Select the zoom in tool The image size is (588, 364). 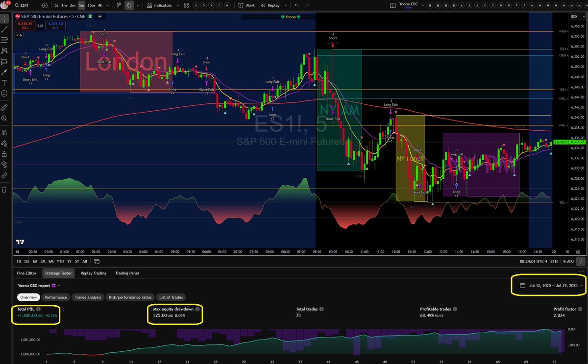[x=4, y=118]
